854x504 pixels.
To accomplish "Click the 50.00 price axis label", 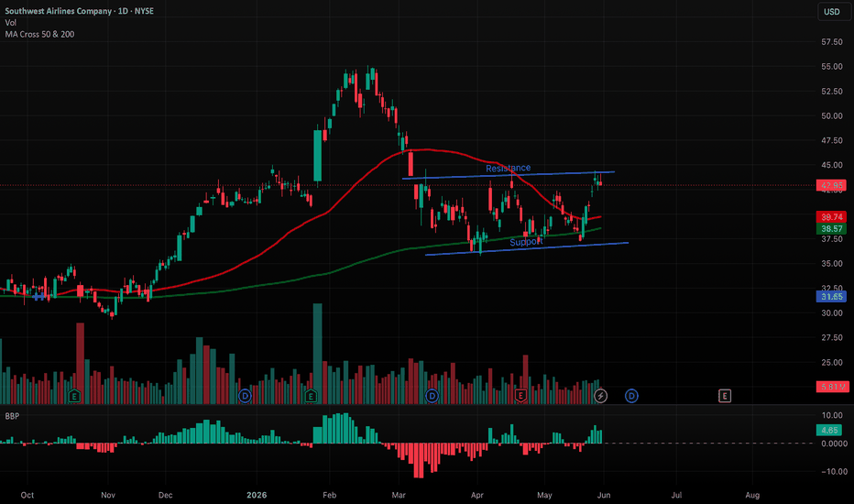I will (x=832, y=116).
